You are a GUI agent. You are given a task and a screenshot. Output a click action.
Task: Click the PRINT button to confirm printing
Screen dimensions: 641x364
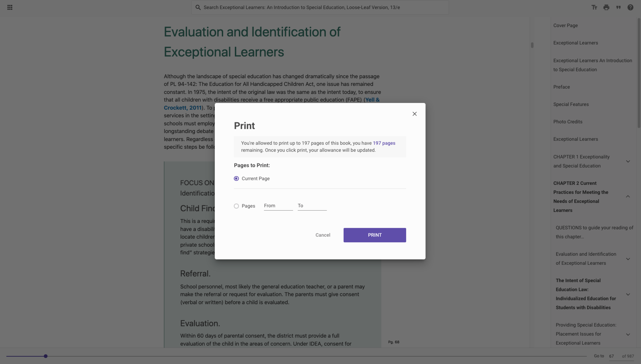pos(375,235)
